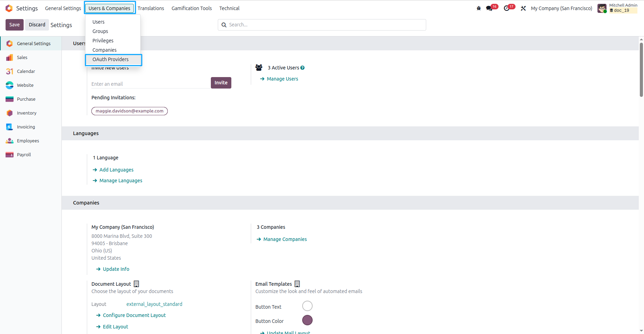Screen dimensions: 644x334
Task: Click the Active Users help question icon
Action: click(x=303, y=68)
